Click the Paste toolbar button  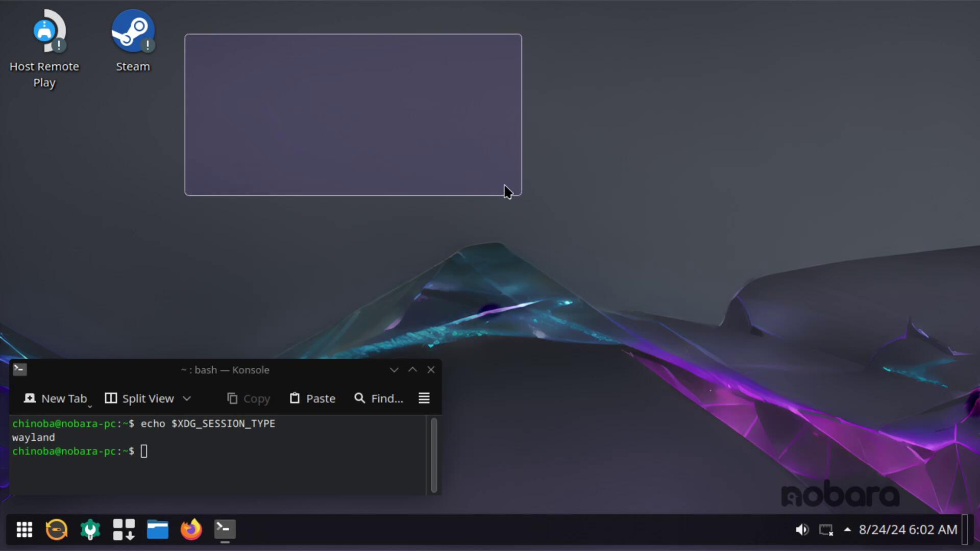coord(312,398)
